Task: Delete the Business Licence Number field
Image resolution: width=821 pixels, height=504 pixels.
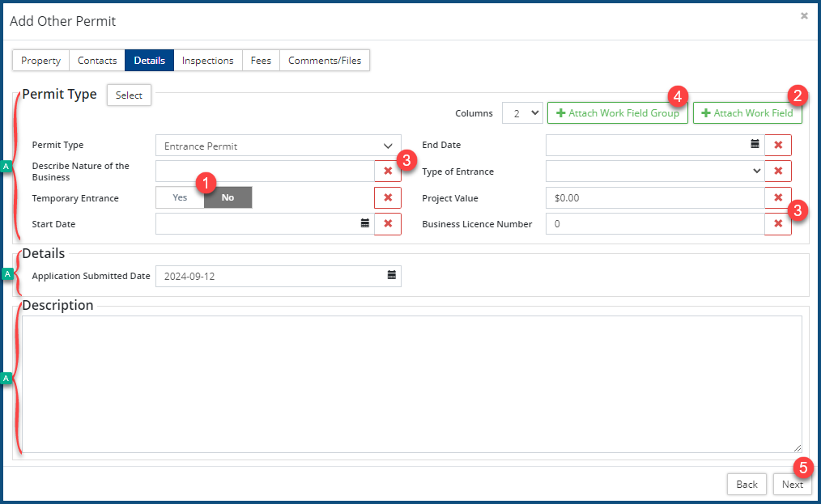Action: (778, 224)
